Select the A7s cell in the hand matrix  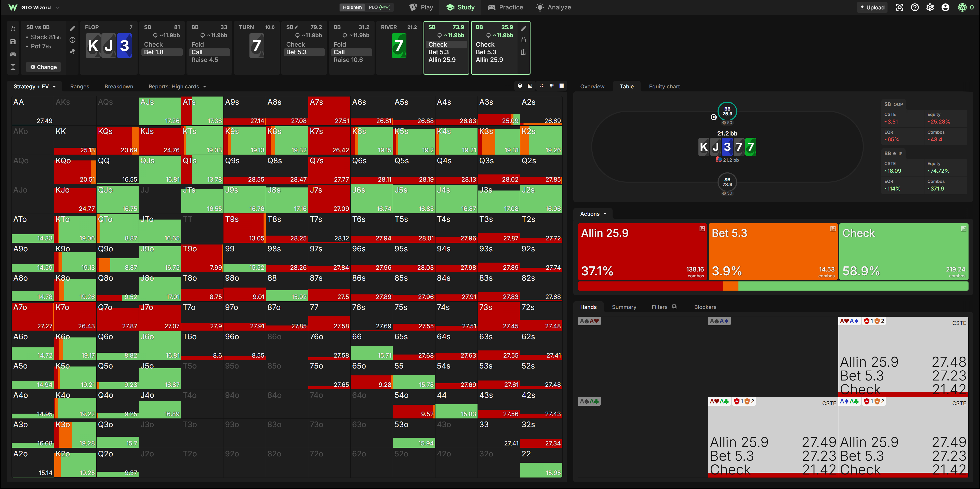click(x=329, y=111)
